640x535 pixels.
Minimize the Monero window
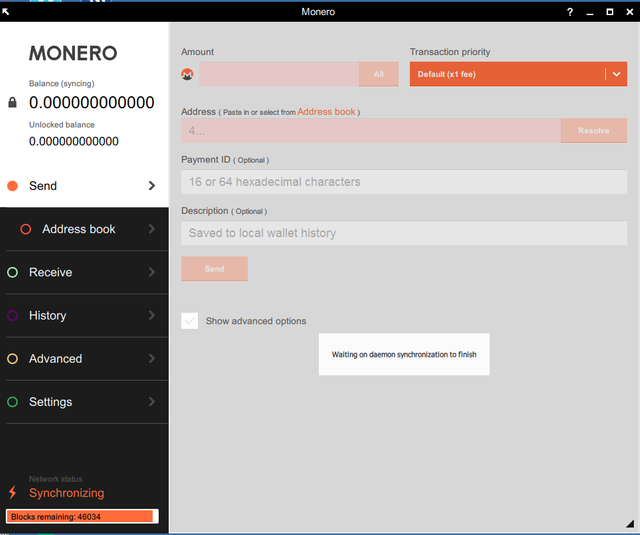(590, 13)
